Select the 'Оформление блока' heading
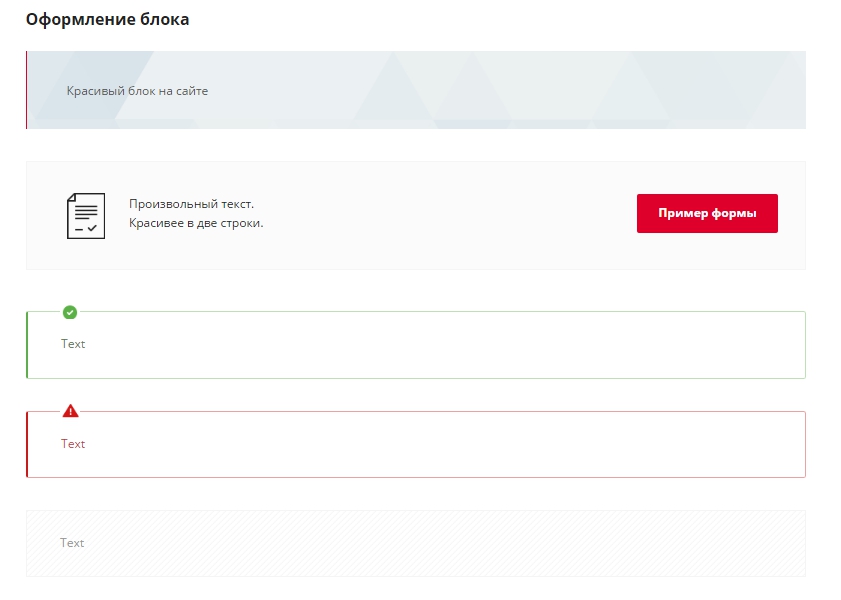This screenshot has height=600, width=841. (107, 19)
